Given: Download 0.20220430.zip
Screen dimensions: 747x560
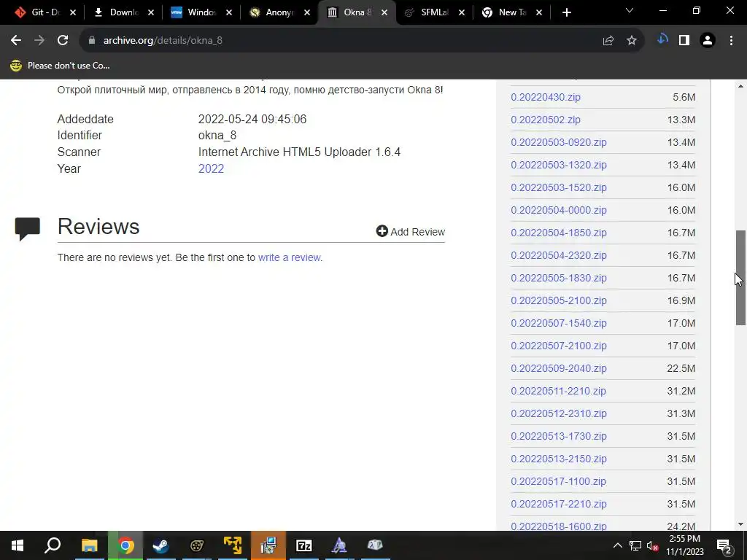Looking at the screenshot, I should [x=546, y=97].
